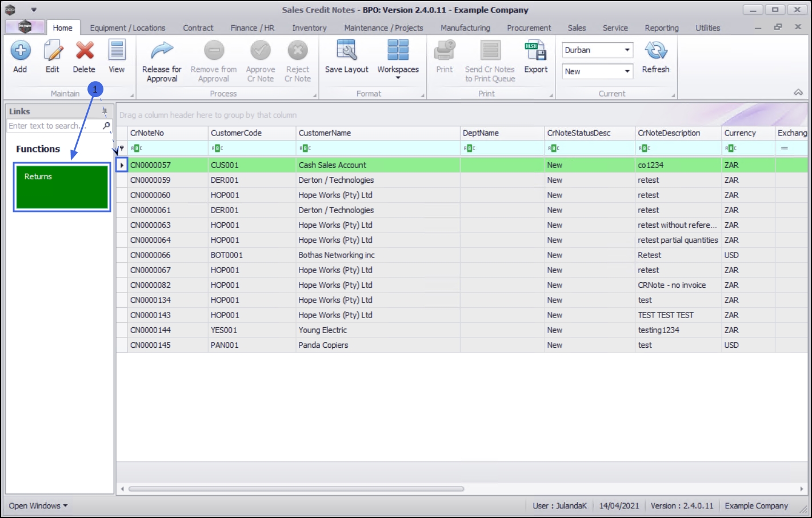Open the Contract tab
The image size is (812, 518).
pyautogui.click(x=198, y=28)
